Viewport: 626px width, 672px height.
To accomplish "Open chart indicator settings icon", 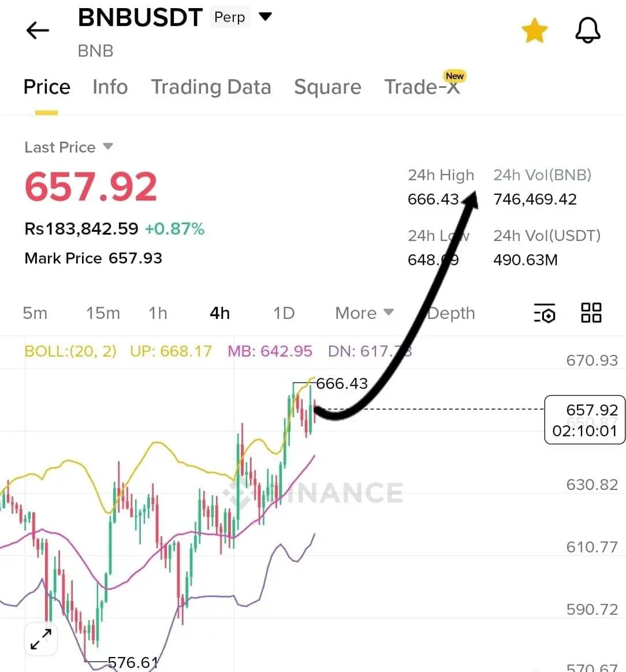I will click(545, 313).
